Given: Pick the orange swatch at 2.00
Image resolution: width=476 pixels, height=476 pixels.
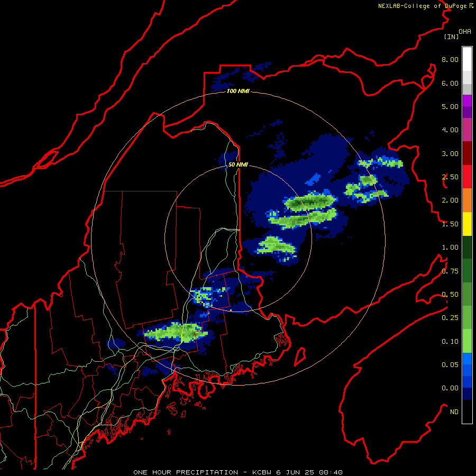Looking at the screenshot, I should [x=467, y=200].
